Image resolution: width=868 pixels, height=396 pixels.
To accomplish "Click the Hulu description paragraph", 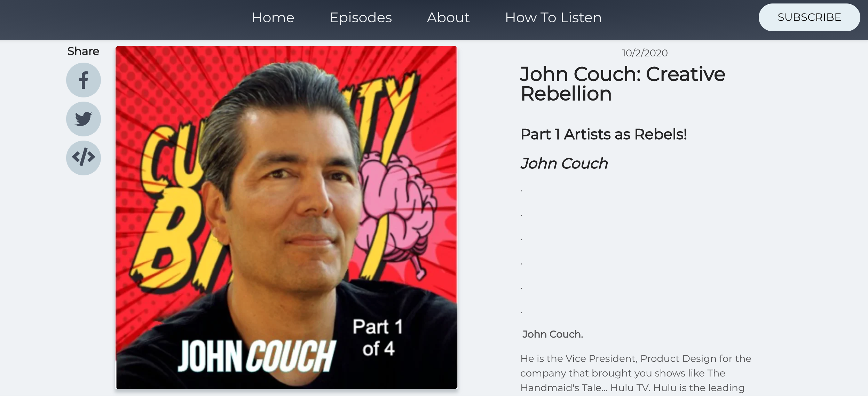I will click(636, 373).
